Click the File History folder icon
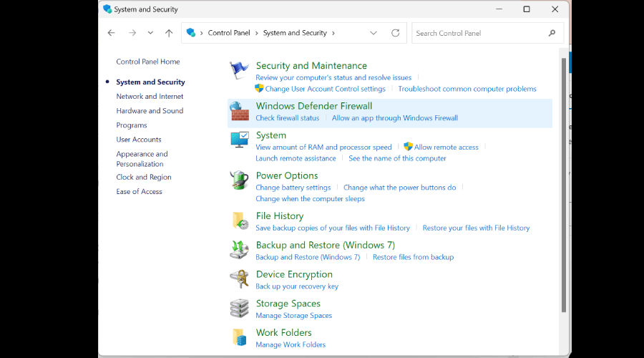This screenshot has width=644, height=358. click(x=240, y=221)
